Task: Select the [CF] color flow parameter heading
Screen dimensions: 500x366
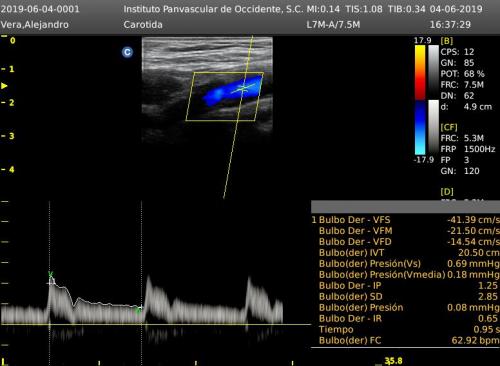Action: pos(449,127)
